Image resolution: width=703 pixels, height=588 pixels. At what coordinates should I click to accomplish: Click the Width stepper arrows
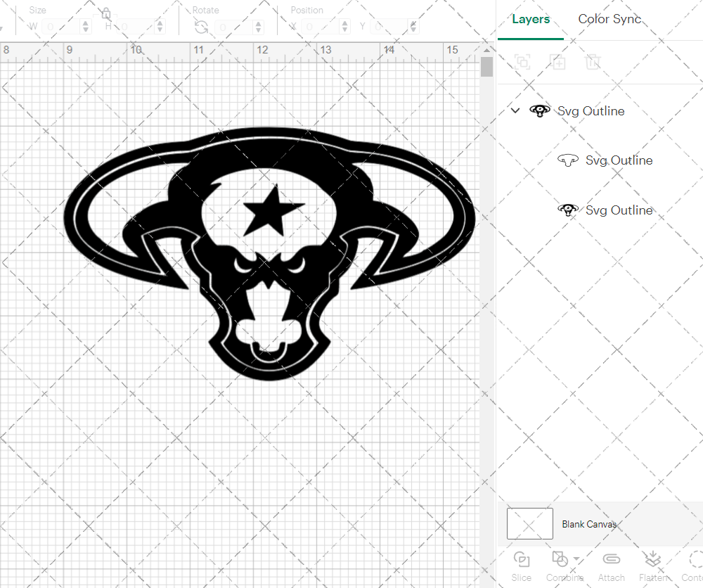pos(86,27)
